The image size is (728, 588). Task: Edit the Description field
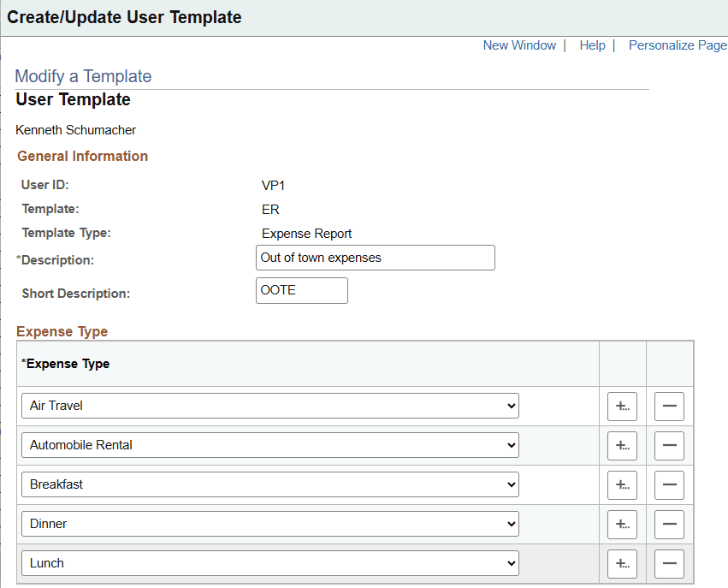pos(375,258)
